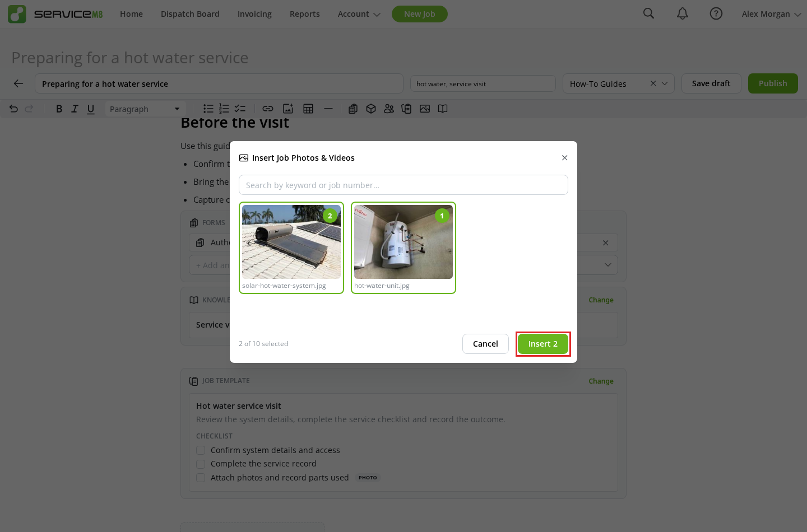Toggle underline formatting

(91, 109)
